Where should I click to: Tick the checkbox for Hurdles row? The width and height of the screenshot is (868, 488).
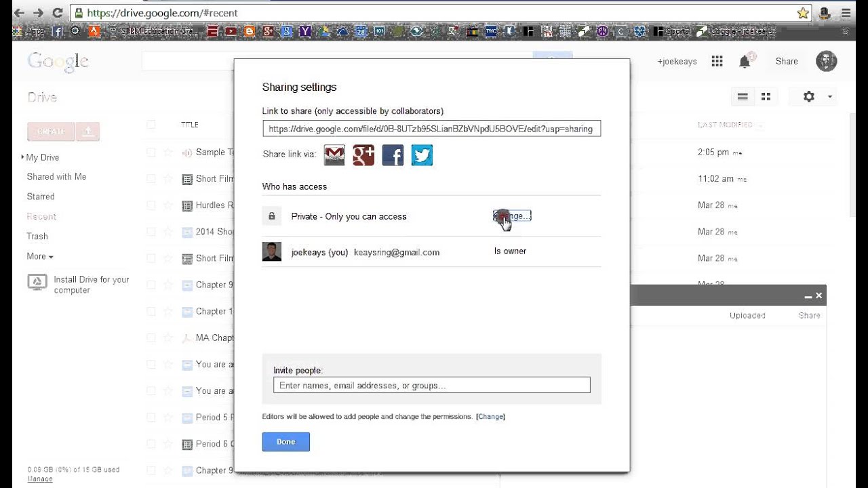click(x=151, y=205)
